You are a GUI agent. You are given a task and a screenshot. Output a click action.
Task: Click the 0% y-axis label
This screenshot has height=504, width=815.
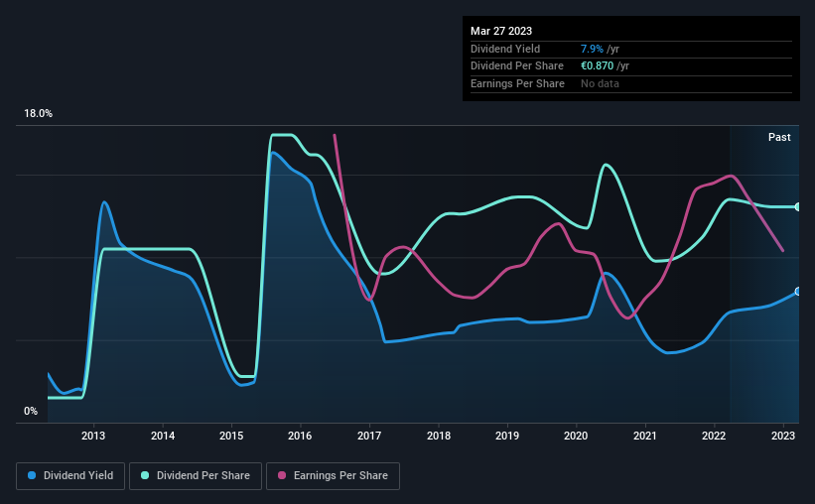click(31, 411)
